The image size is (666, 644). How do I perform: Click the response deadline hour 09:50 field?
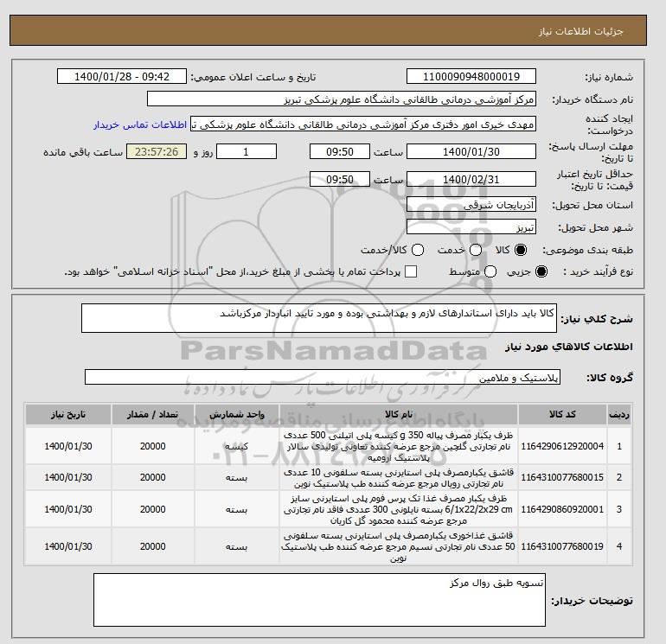click(340, 151)
